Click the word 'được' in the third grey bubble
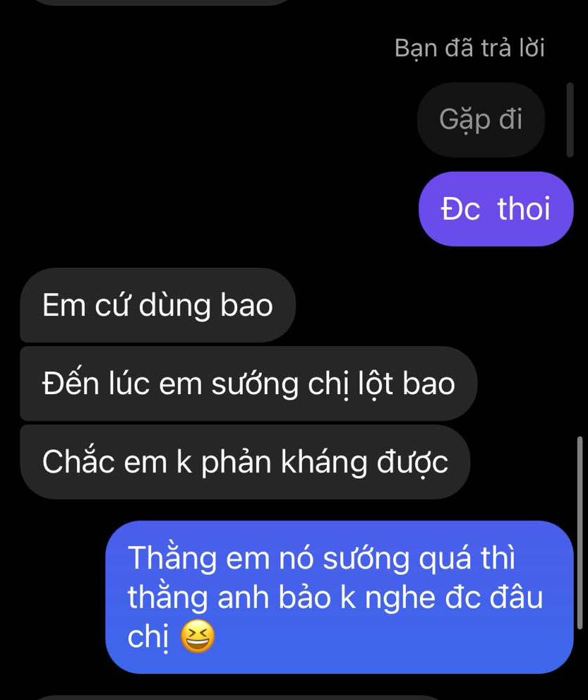This screenshot has height=700, width=588. click(412, 463)
